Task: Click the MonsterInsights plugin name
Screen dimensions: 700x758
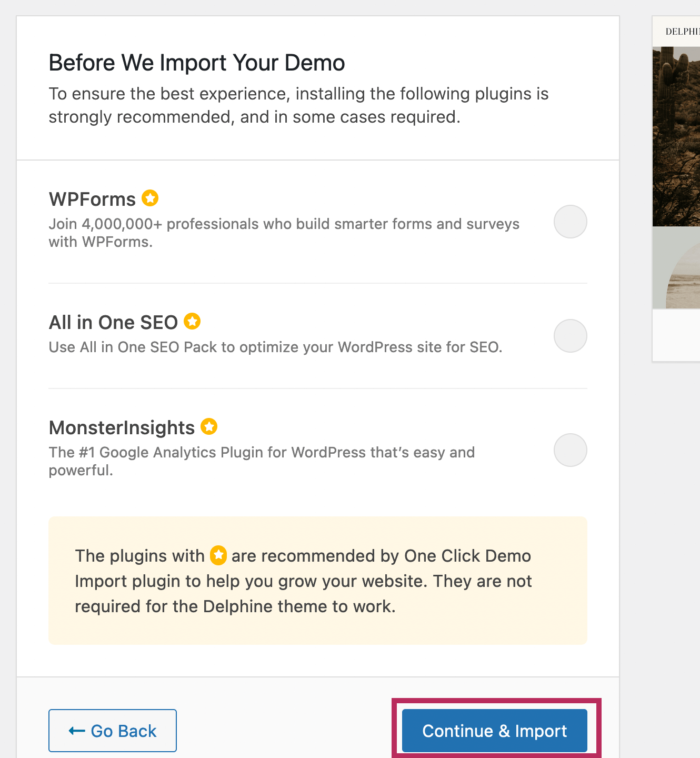Action: 122,427
